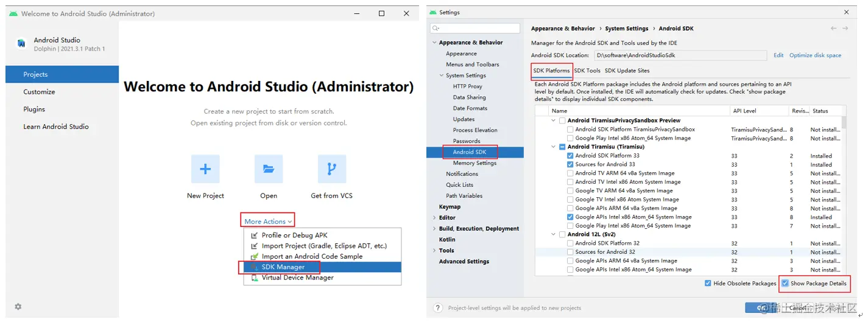Click the Get from VCS branch icon
Viewport: 868px width, 325px height.
[x=332, y=169]
